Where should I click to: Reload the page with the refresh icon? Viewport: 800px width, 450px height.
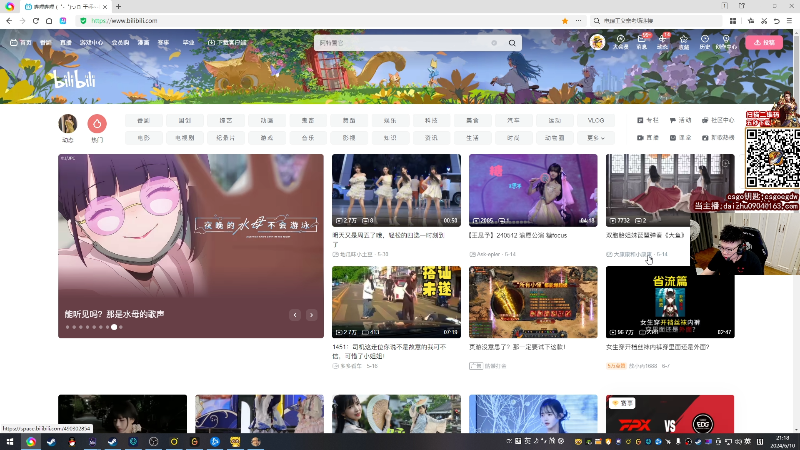[x=36, y=21]
